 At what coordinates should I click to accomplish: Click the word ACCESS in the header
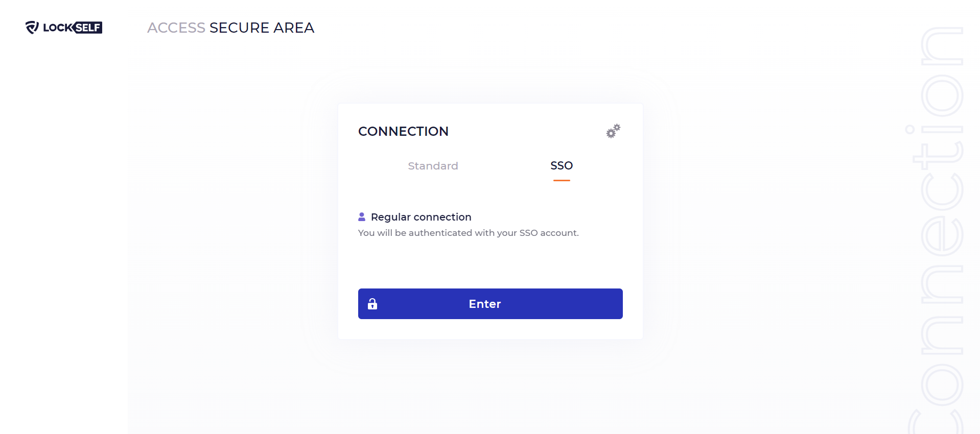[176, 28]
